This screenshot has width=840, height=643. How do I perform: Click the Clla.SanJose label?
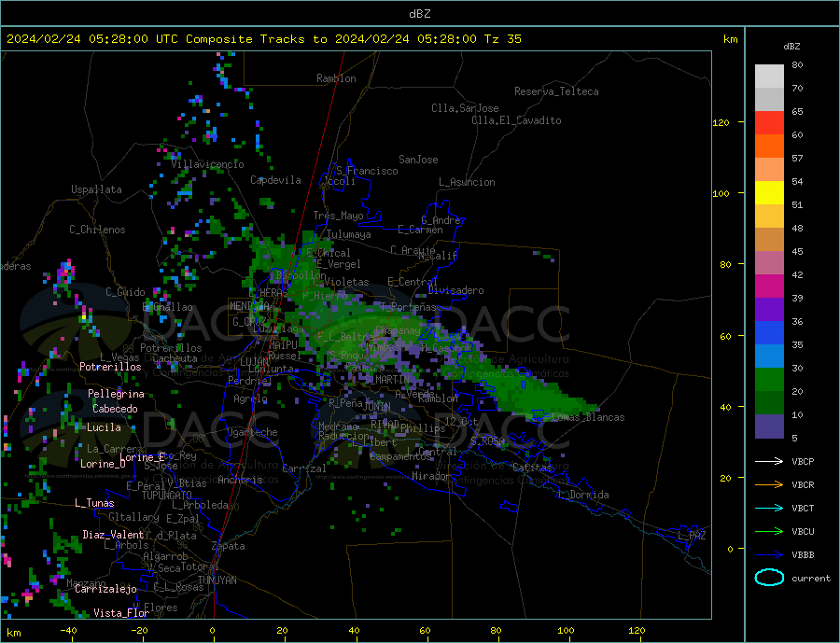(465, 108)
